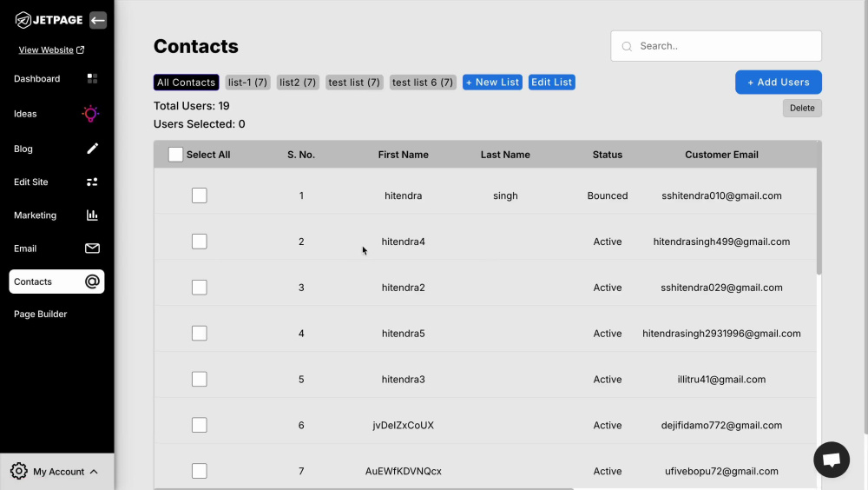Navigate to Email section
868x490 pixels.
pos(56,248)
